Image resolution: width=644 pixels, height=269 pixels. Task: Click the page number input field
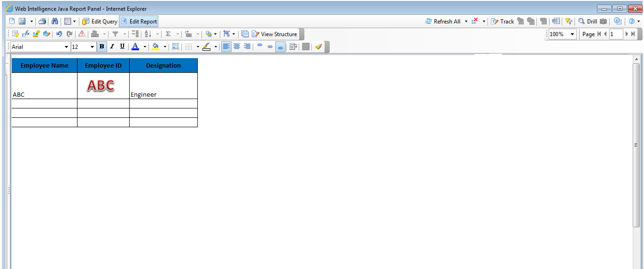click(616, 34)
